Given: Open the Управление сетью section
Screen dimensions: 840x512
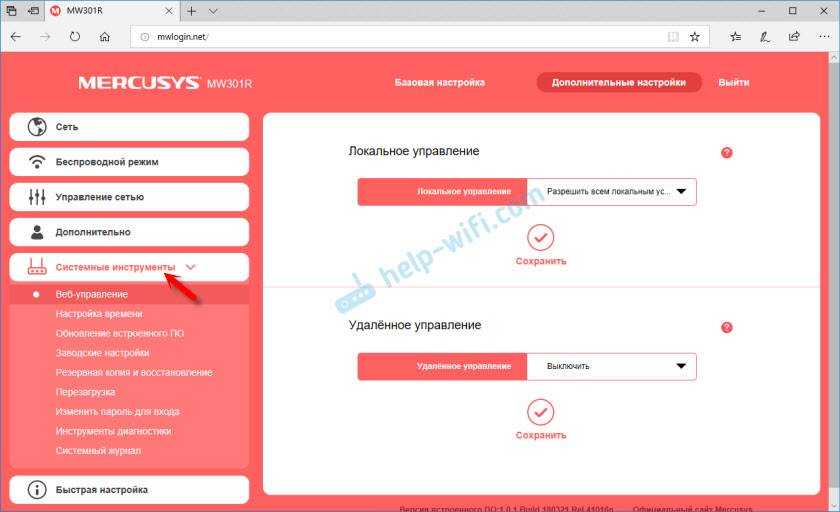Looking at the screenshot, I should click(x=129, y=197).
